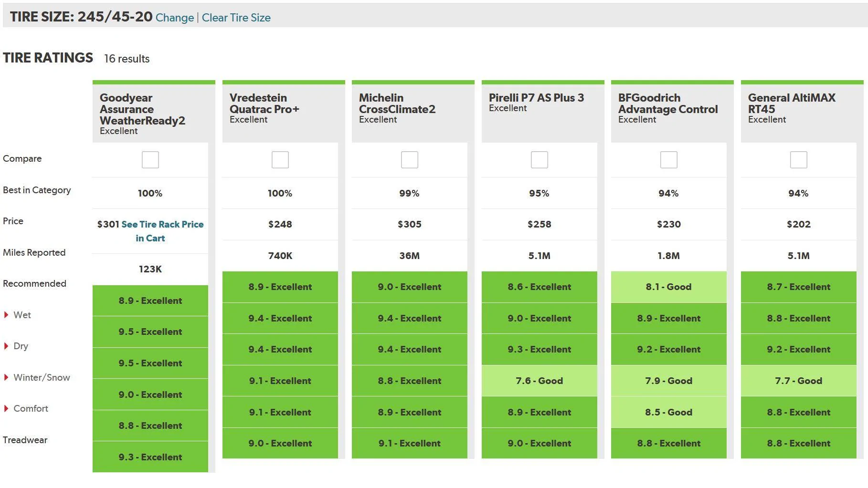Enable Compare checkbox for Pirelli P7 AS Plus 3
This screenshot has width=868, height=488.
tap(539, 160)
